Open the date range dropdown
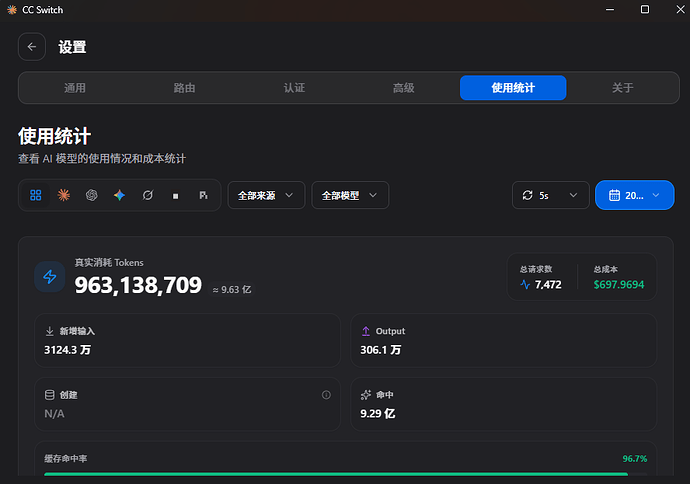Viewport: 690px width, 484px height. click(635, 195)
